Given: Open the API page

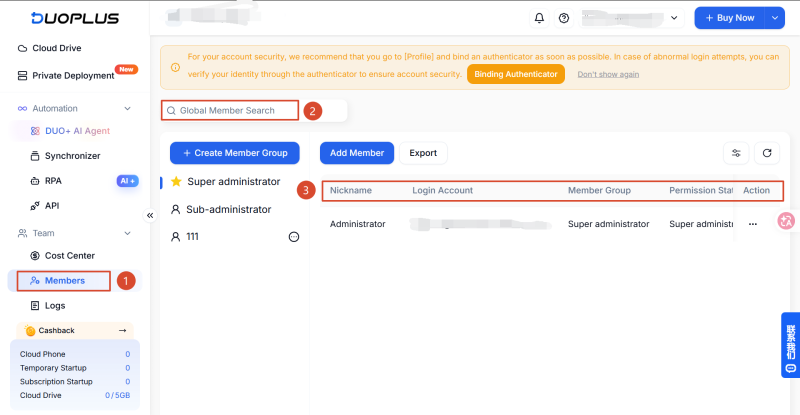Looking at the screenshot, I should [x=52, y=206].
